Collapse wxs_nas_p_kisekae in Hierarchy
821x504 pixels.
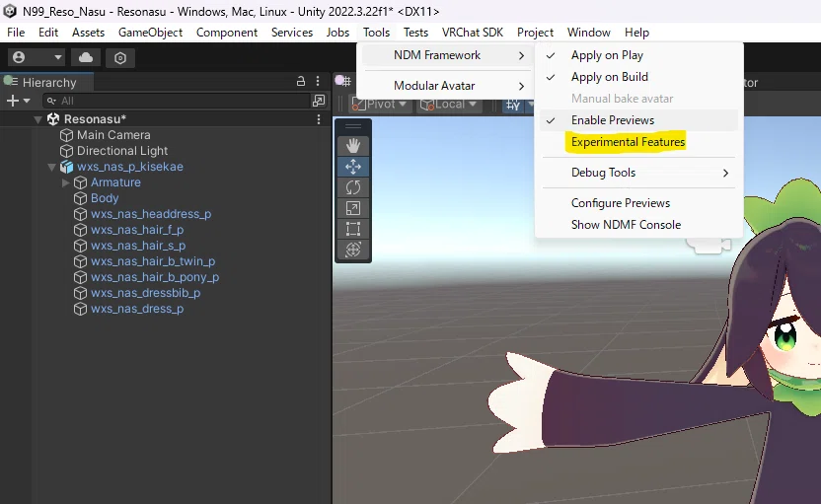[x=51, y=167]
